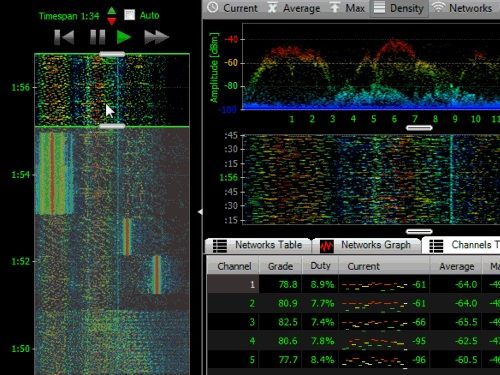Viewport: 500px width, 375px height.
Task: Decrease timespan with the red down arrow
Action: point(112,21)
